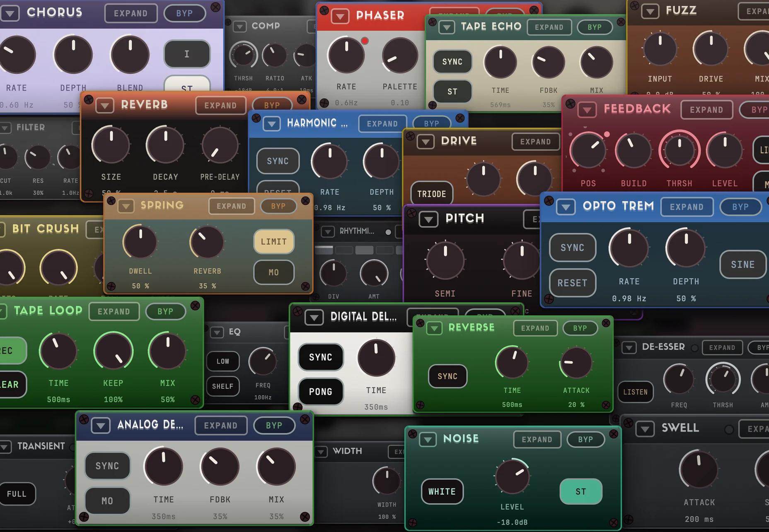Expand the Reverb module

pyautogui.click(x=220, y=106)
